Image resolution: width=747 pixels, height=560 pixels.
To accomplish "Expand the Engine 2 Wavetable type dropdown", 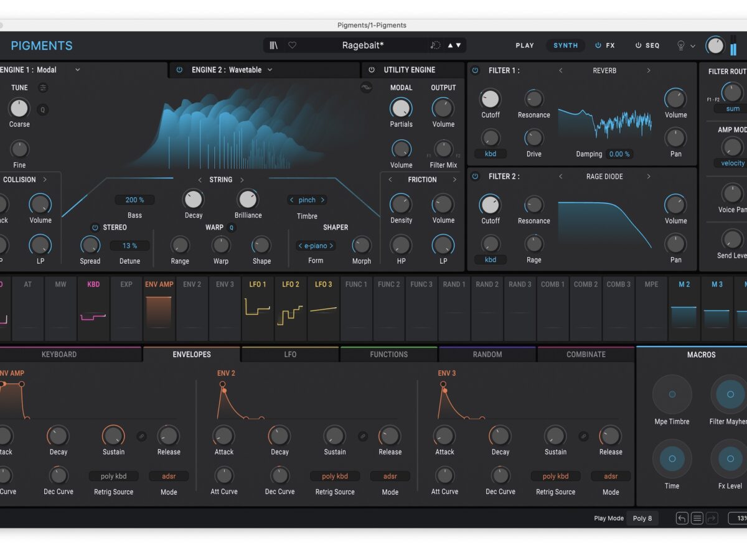I will click(x=270, y=70).
